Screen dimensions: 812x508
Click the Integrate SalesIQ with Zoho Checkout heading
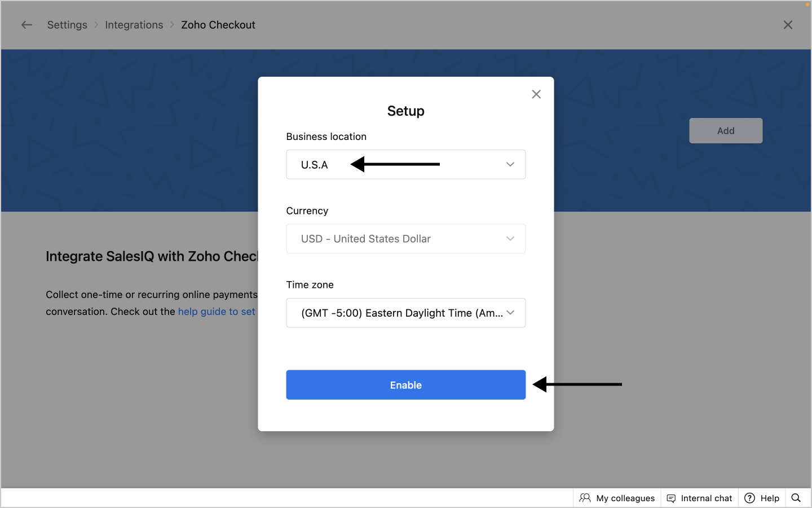click(x=152, y=256)
